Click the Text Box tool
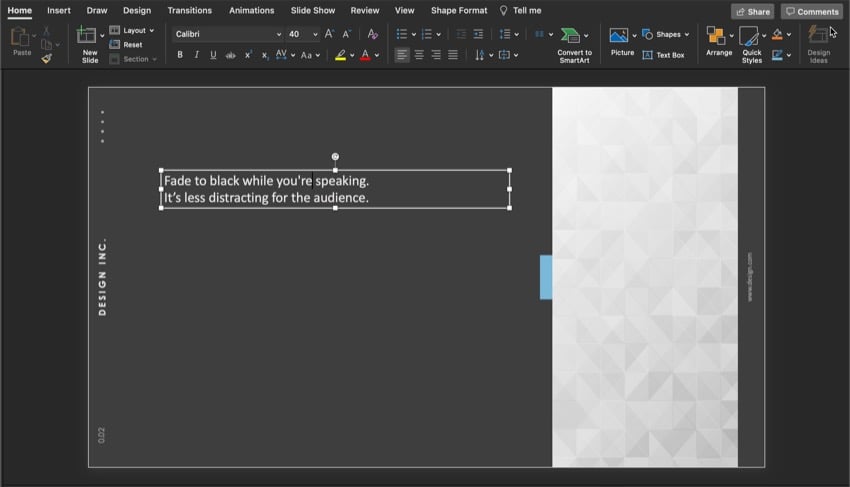Image resolution: width=850 pixels, height=487 pixels. coord(664,55)
